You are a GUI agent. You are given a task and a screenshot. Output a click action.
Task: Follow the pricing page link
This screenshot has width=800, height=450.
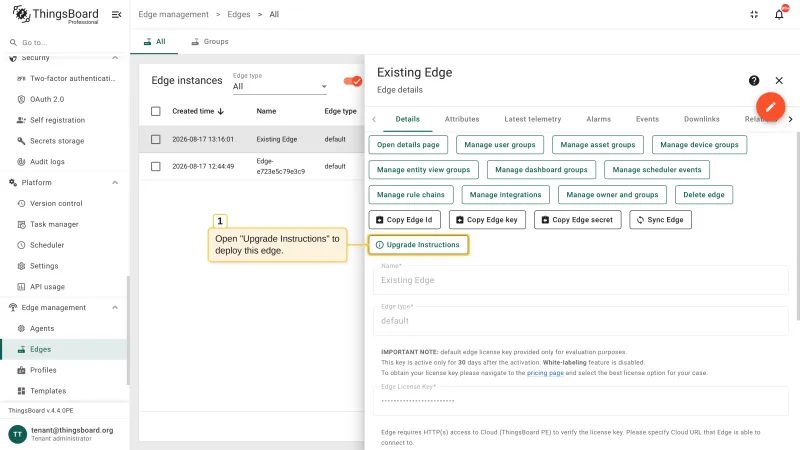click(x=545, y=373)
